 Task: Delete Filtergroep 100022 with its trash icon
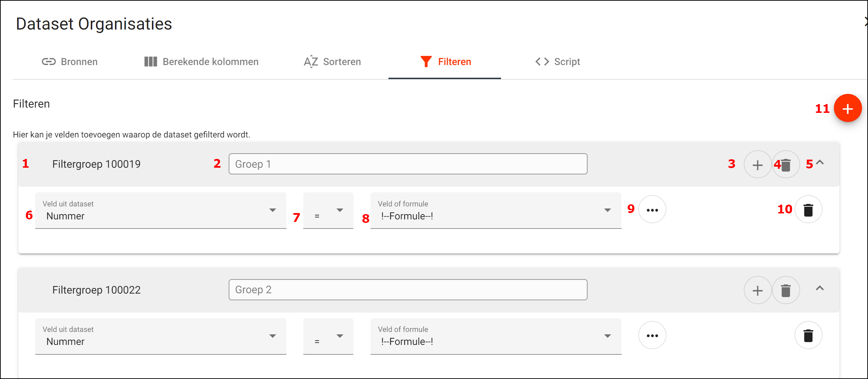pyautogui.click(x=786, y=290)
